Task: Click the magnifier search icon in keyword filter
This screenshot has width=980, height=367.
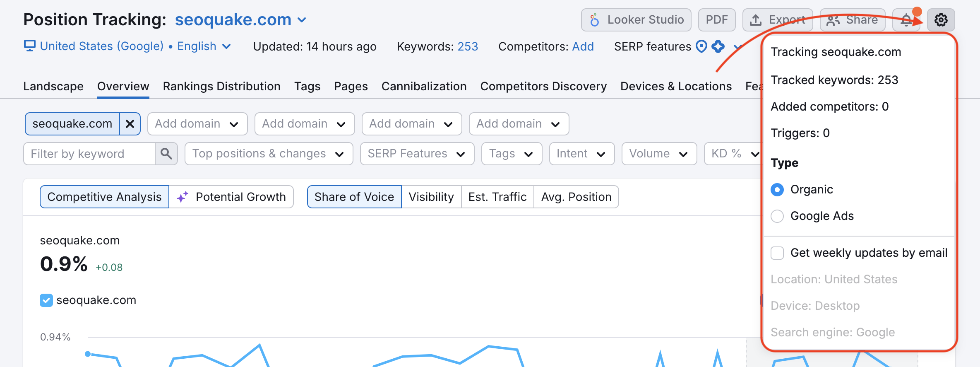Action: tap(166, 154)
